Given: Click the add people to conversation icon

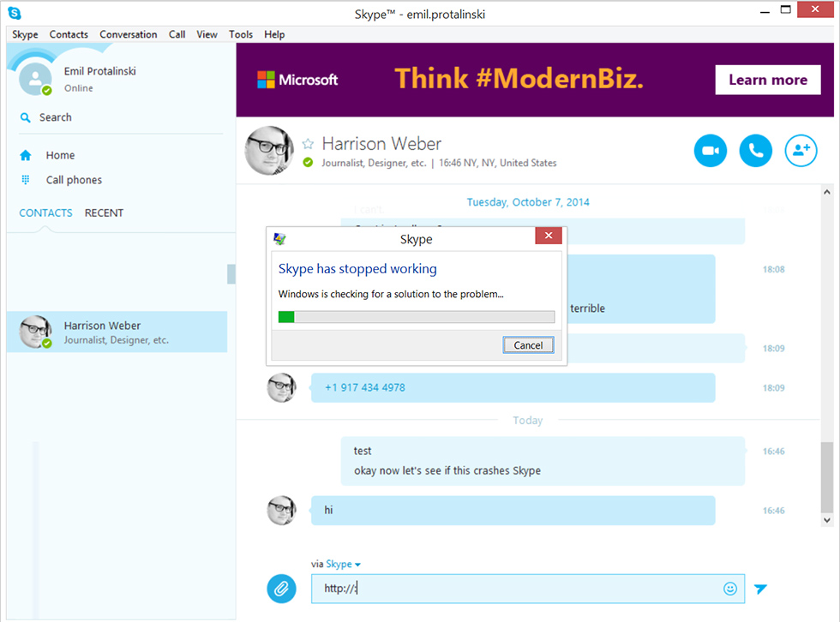Looking at the screenshot, I should (801, 151).
